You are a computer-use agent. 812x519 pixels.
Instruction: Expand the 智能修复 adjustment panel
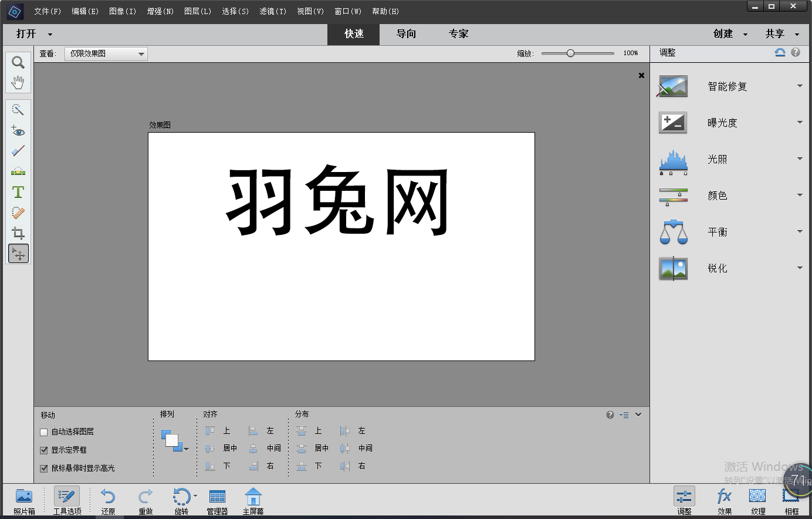point(799,86)
